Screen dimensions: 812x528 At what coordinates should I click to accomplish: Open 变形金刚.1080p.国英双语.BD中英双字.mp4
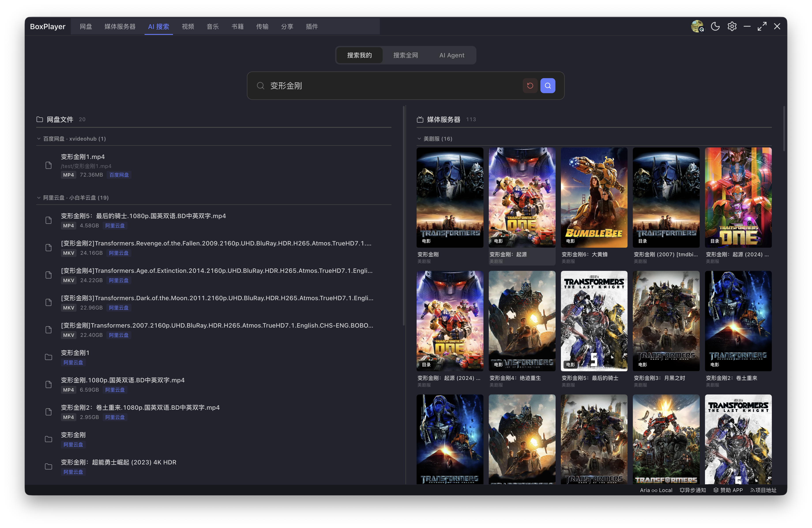coord(123,380)
